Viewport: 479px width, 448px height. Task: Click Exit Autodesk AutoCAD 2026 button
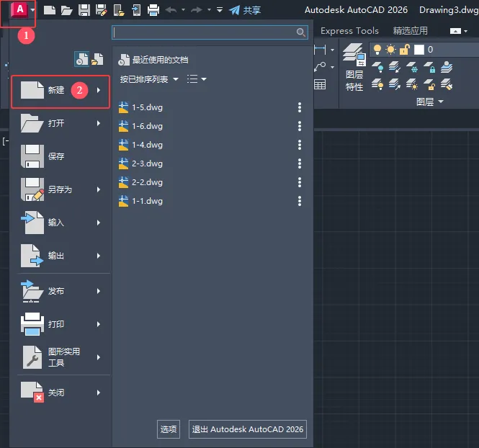coord(248,429)
